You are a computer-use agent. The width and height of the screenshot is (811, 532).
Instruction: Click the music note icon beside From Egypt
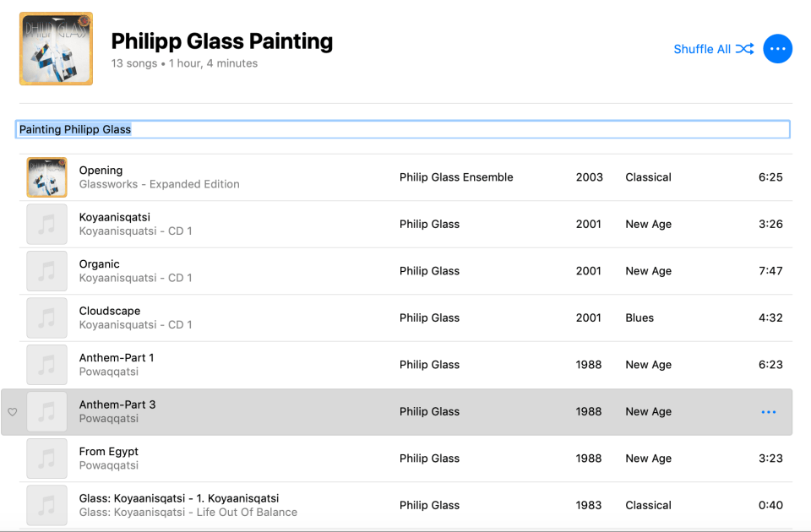pos(46,459)
